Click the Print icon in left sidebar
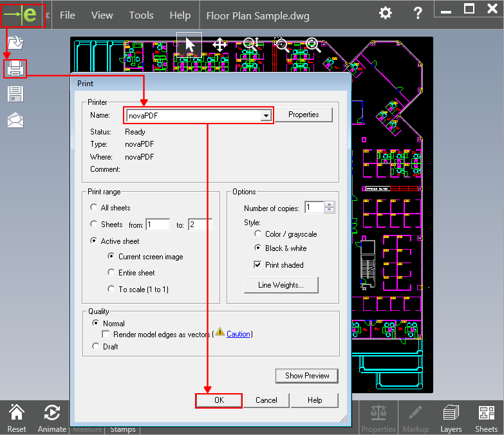The height and width of the screenshot is (435, 504). click(x=15, y=68)
